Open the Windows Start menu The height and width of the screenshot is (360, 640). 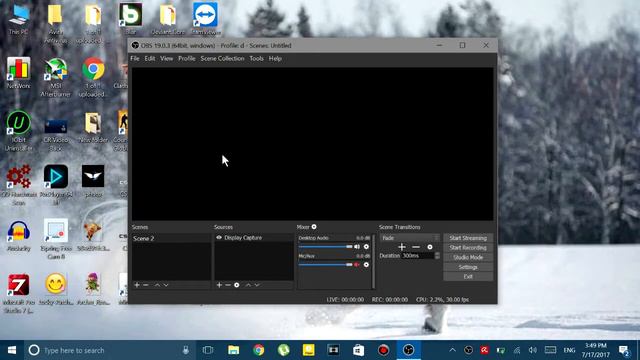pos(12,350)
